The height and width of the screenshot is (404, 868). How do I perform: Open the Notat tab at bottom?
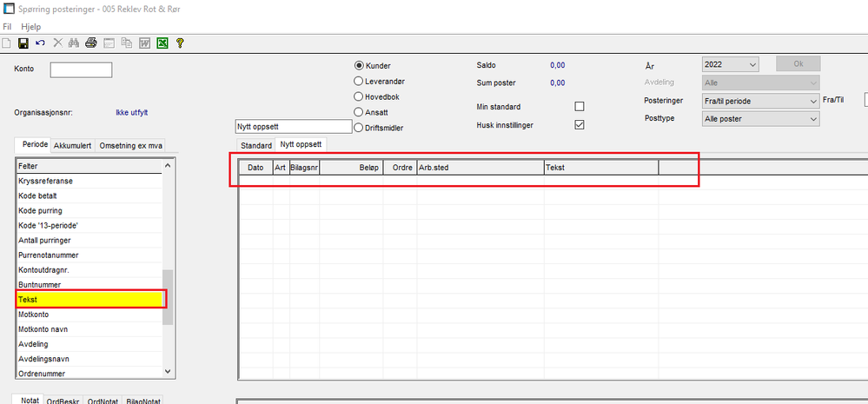[28, 401]
